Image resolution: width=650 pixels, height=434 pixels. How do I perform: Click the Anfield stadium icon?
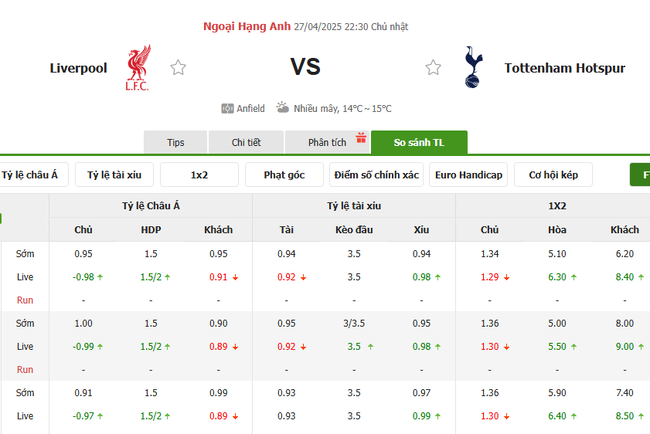point(228,108)
